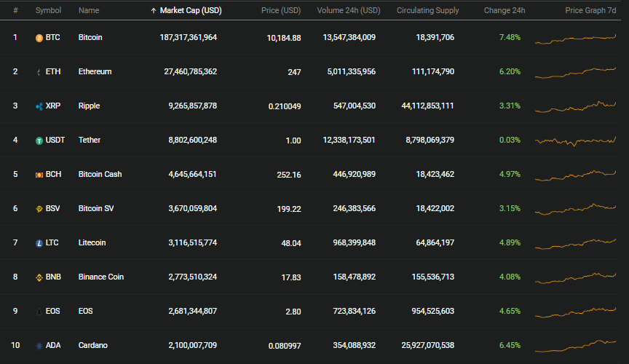Sort by Volume 24h (USD) header
Viewport: 629px width, 364px height.
(x=349, y=10)
